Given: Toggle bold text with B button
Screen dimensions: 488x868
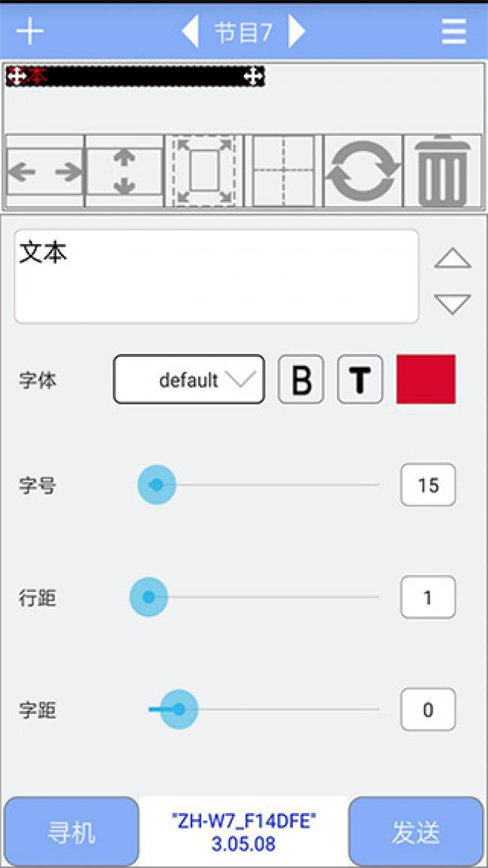Looking at the screenshot, I should tap(301, 380).
